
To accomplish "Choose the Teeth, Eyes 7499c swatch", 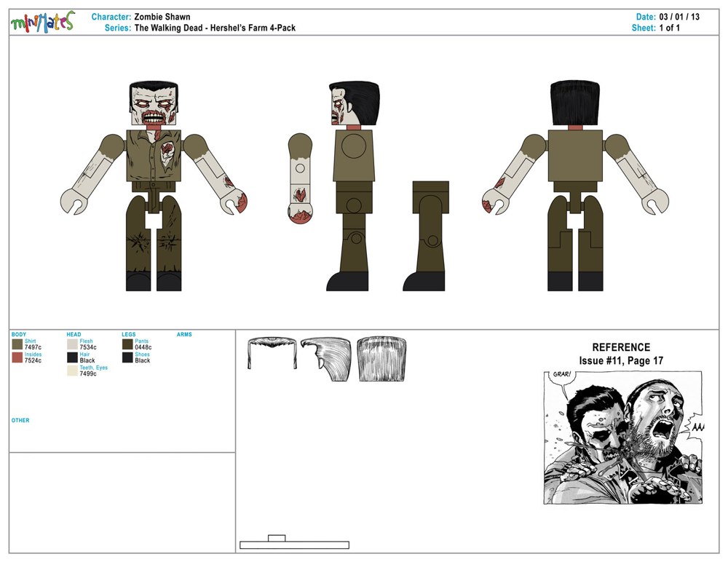I will click(x=72, y=371).
